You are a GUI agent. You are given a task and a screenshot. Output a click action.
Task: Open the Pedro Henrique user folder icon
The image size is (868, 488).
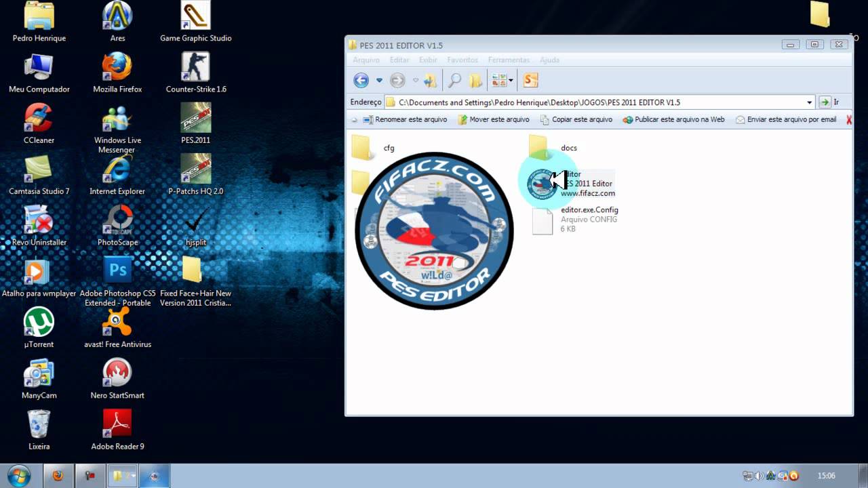click(39, 16)
